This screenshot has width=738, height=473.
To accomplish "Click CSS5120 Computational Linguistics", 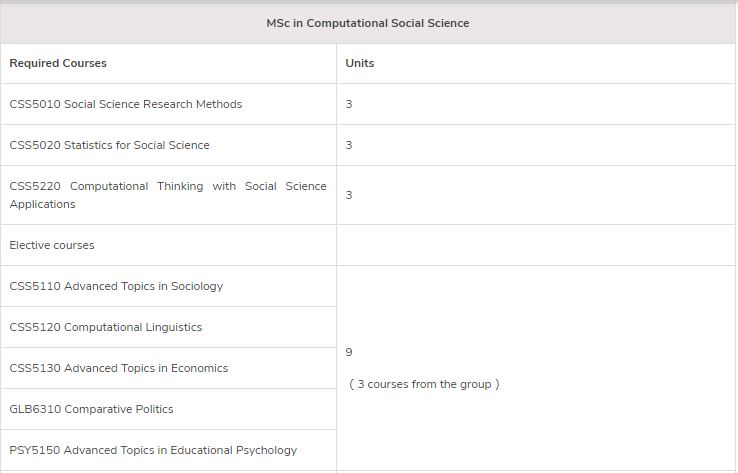I will pyautogui.click(x=105, y=327).
